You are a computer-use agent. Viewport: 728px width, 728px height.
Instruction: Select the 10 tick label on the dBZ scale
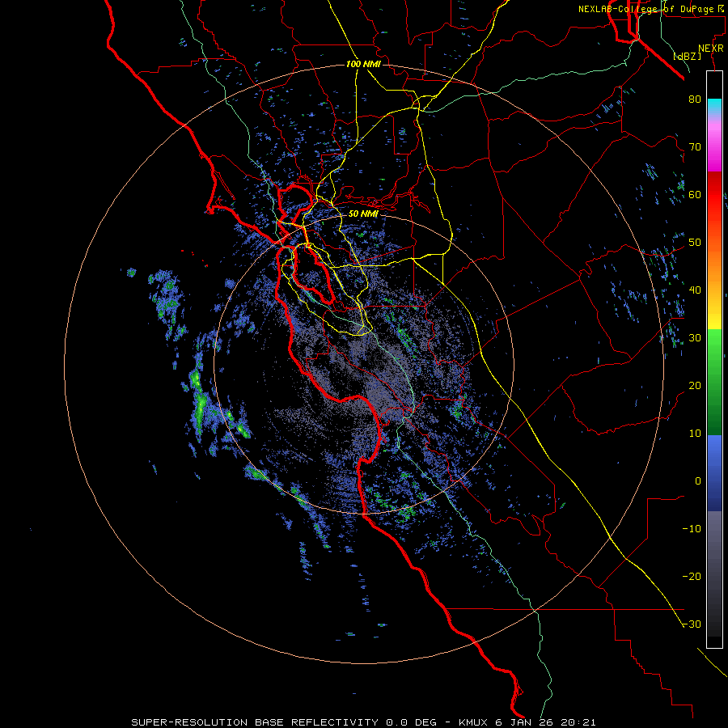pos(695,434)
